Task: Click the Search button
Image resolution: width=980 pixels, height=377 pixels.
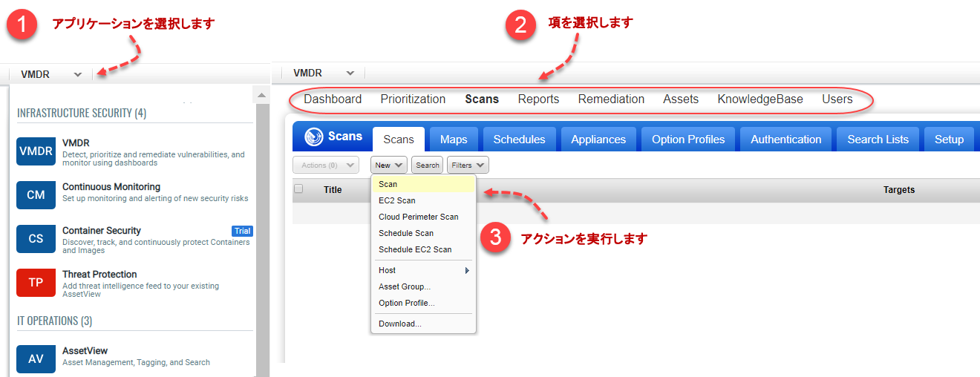Action: [x=427, y=165]
